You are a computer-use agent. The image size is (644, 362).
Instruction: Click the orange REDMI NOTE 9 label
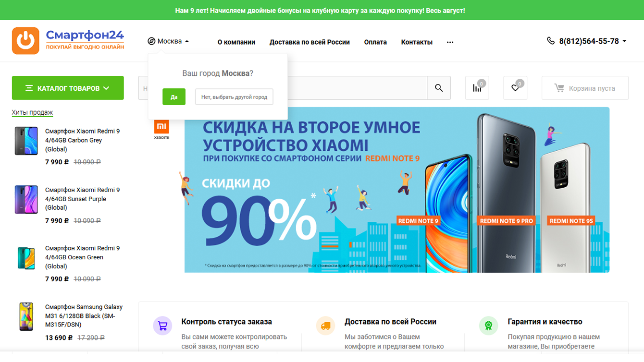pyautogui.click(x=418, y=221)
